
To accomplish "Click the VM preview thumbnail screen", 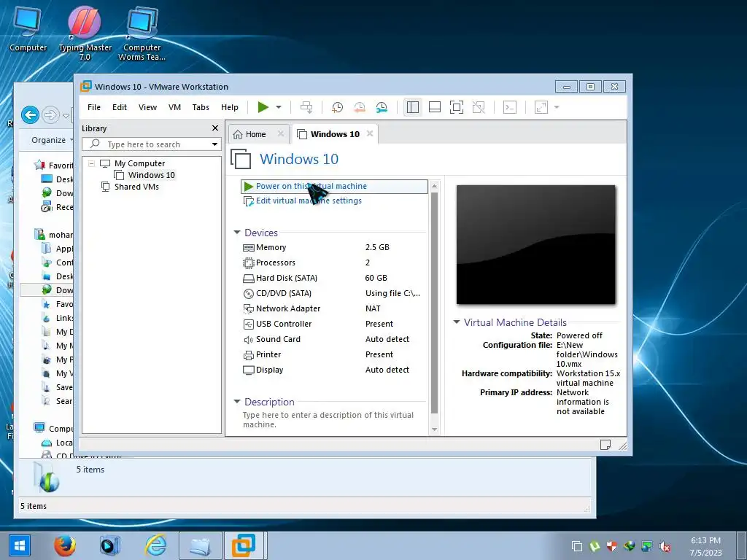I will [x=536, y=244].
